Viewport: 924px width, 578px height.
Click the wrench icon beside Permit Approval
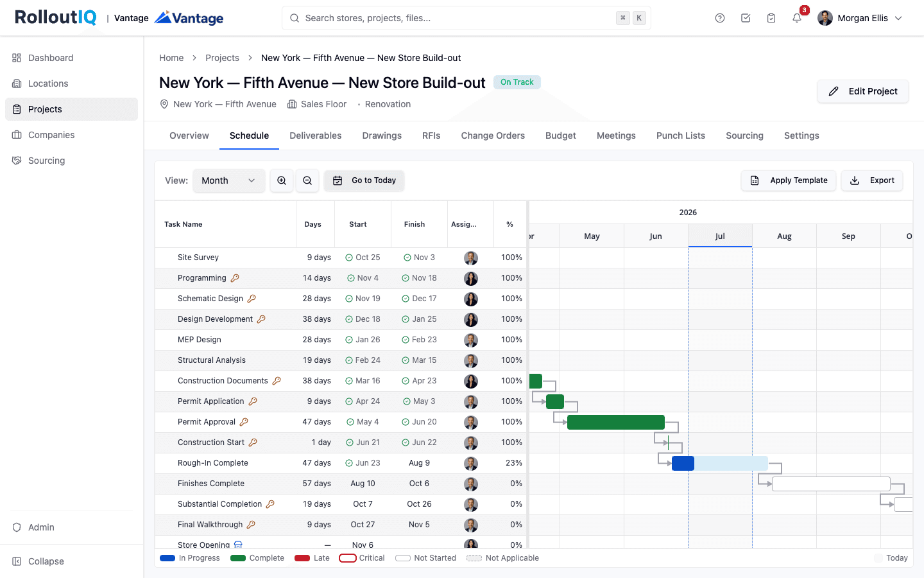pyautogui.click(x=244, y=422)
